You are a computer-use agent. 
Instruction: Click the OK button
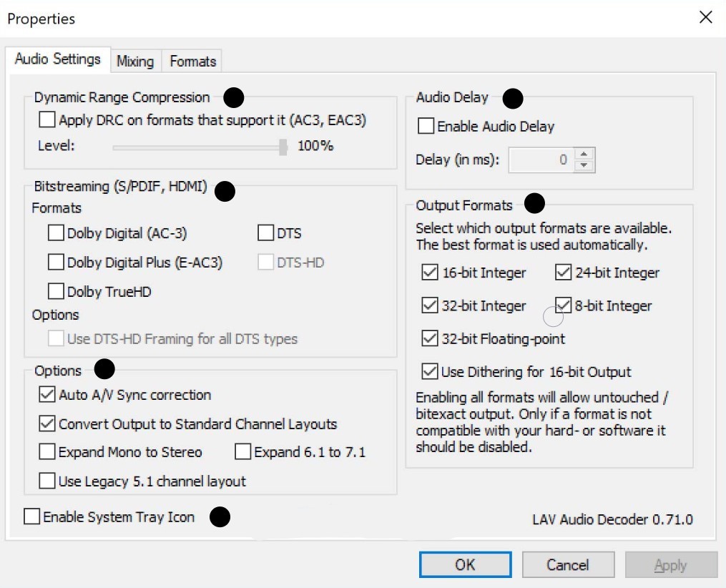[x=465, y=565]
